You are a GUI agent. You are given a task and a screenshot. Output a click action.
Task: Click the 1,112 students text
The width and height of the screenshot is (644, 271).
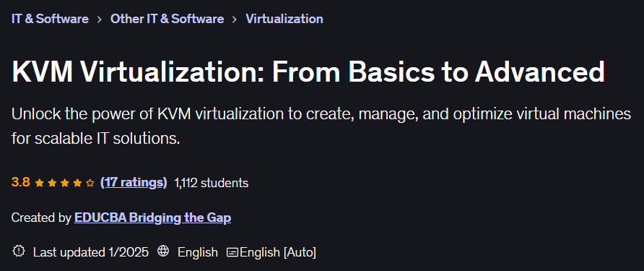211,183
